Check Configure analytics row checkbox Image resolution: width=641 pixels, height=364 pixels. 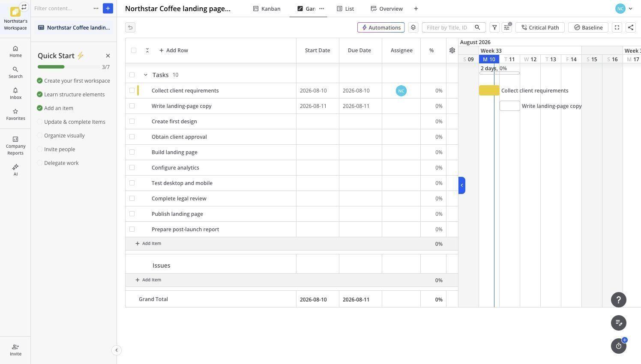(x=132, y=167)
